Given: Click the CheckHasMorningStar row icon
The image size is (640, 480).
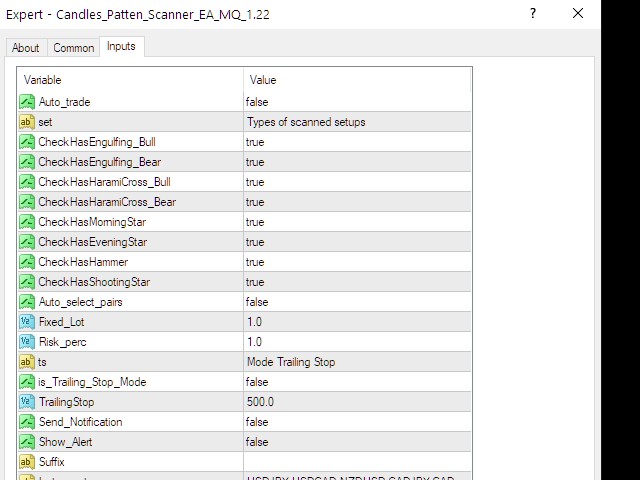Looking at the screenshot, I should (27, 222).
